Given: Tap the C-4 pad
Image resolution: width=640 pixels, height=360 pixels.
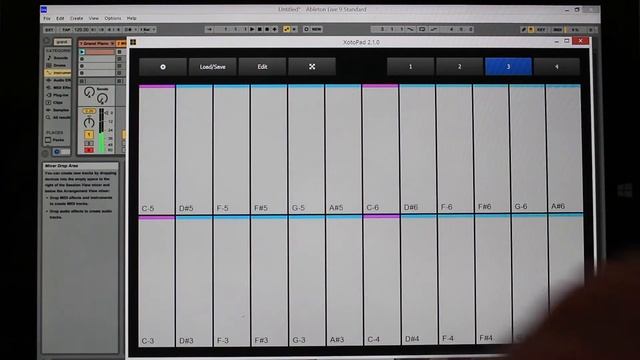Looking at the screenshot, I should pos(382,280).
